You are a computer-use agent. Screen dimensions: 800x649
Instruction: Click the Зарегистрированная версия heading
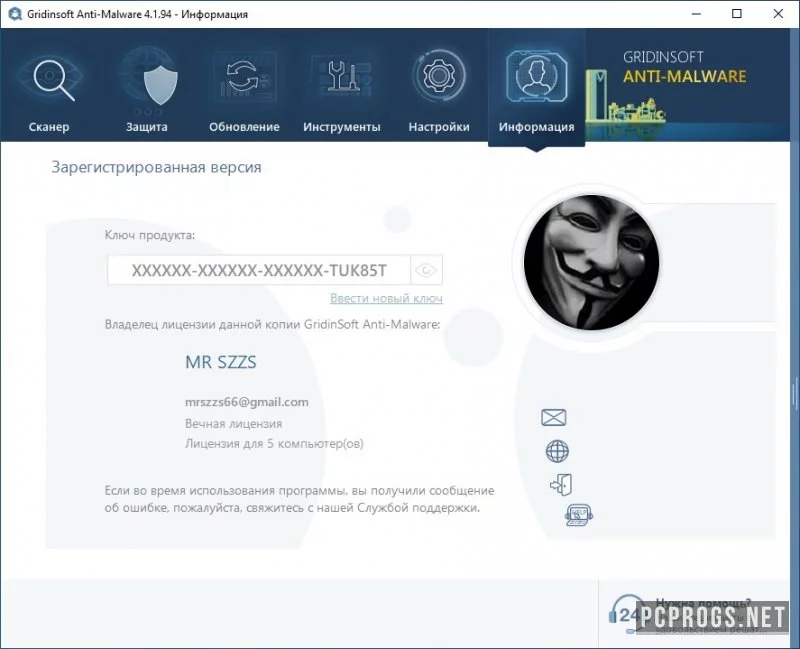(x=156, y=167)
